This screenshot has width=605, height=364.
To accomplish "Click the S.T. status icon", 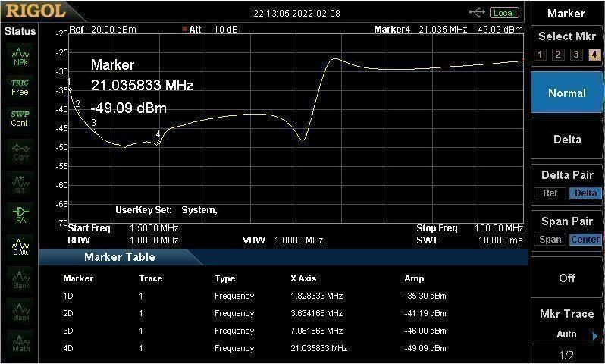I will pyautogui.click(x=20, y=184).
